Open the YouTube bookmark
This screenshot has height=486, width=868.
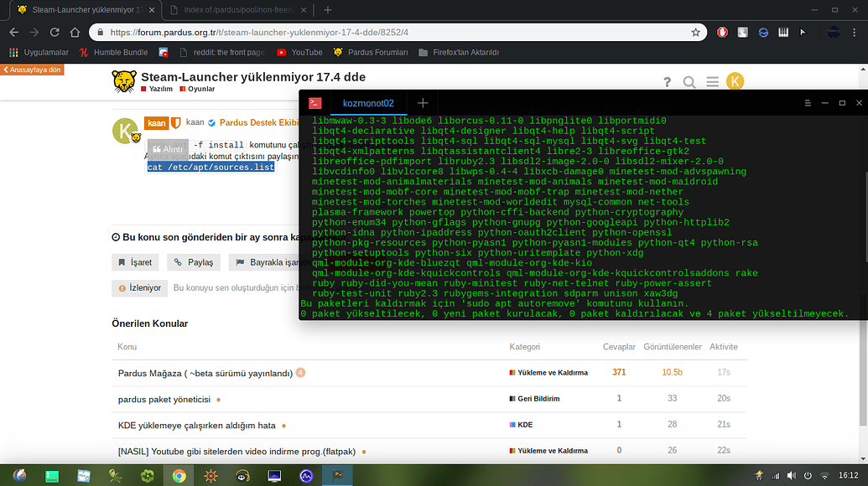click(x=299, y=52)
